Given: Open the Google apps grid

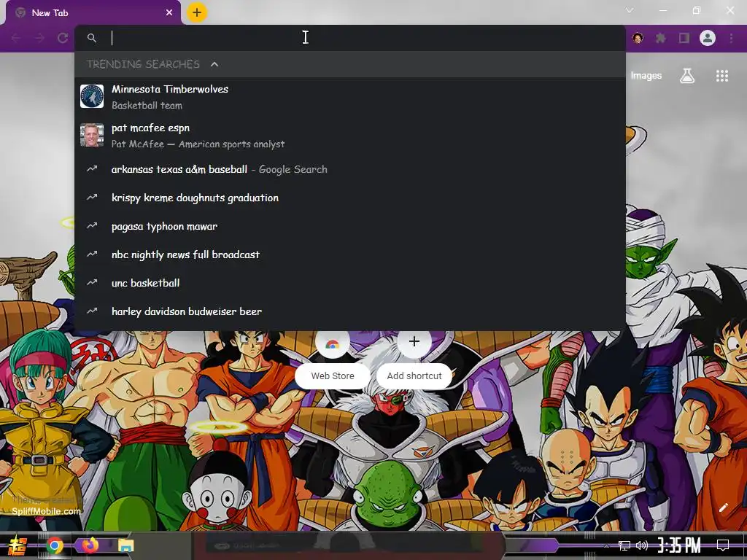Looking at the screenshot, I should coord(722,76).
